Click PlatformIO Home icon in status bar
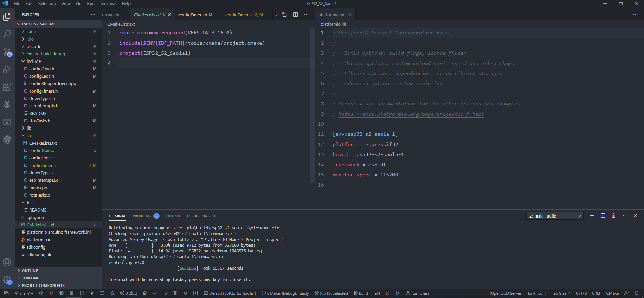This screenshot has height=298, width=644. tap(145, 293)
